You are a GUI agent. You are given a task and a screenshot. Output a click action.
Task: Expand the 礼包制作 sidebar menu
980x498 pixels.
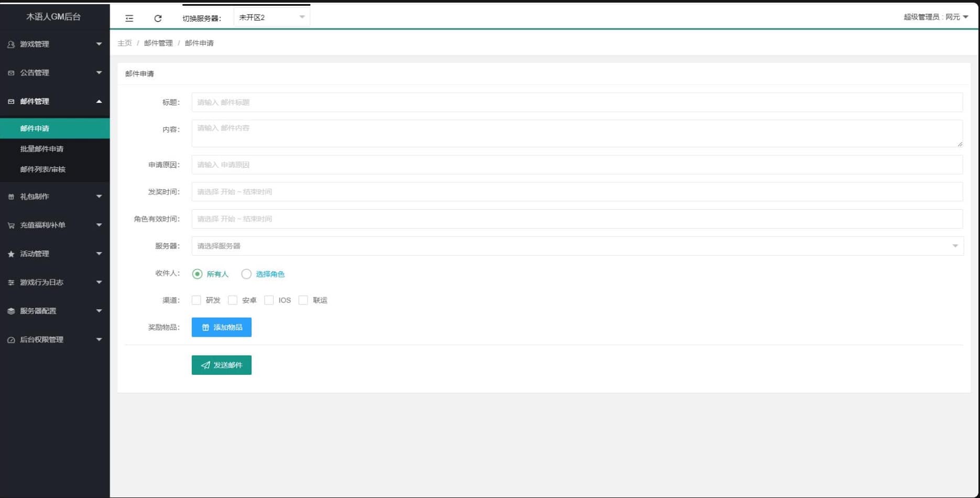[55, 197]
